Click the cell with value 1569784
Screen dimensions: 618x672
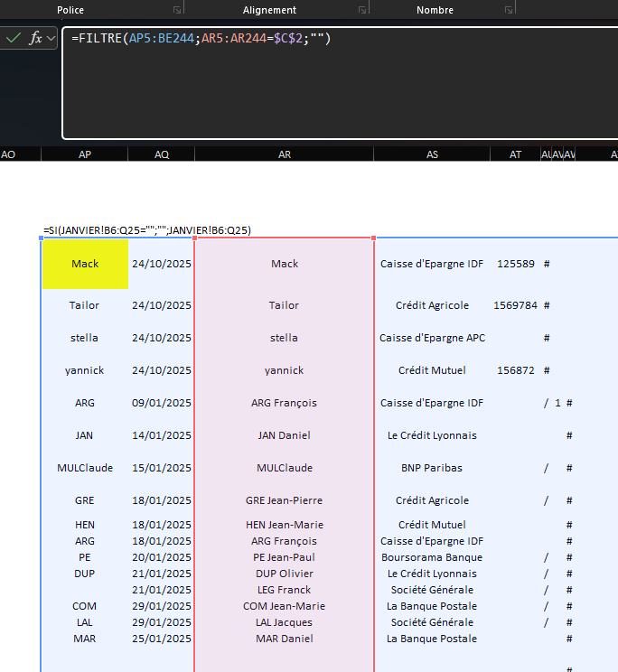[x=515, y=305]
